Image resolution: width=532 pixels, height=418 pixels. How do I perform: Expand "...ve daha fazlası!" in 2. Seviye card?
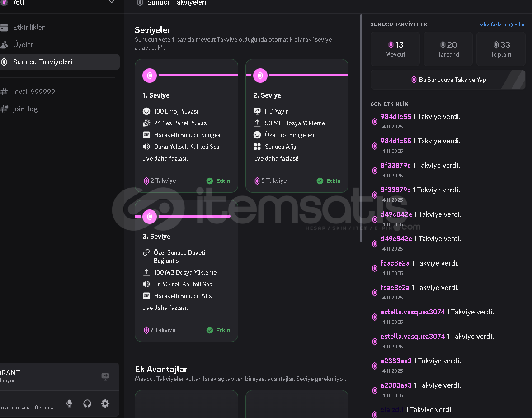(275, 159)
